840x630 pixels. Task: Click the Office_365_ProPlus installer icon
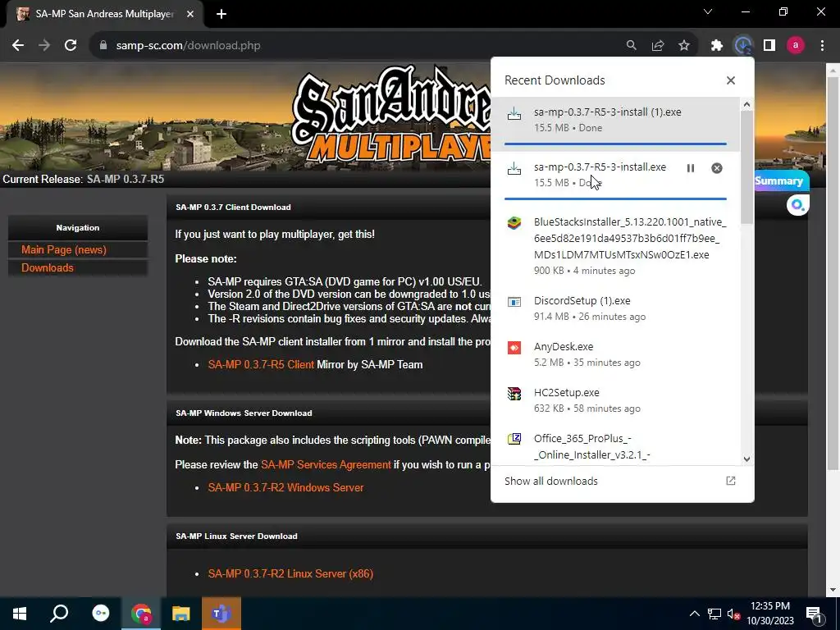pos(514,440)
